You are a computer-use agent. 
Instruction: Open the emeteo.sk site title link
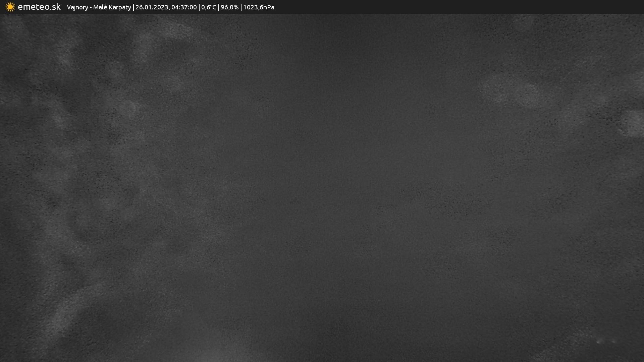(39, 7)
